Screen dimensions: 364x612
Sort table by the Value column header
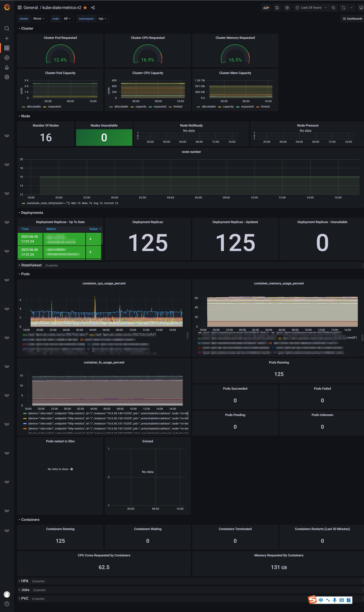[x=95, y=229]
